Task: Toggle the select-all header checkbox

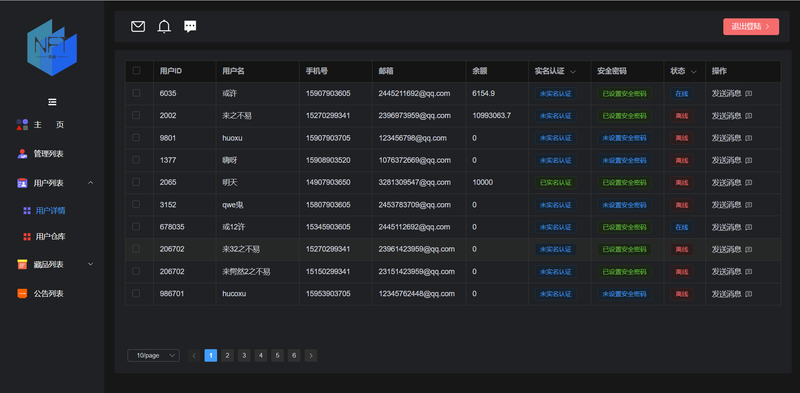Action: [x=136, y=70]
